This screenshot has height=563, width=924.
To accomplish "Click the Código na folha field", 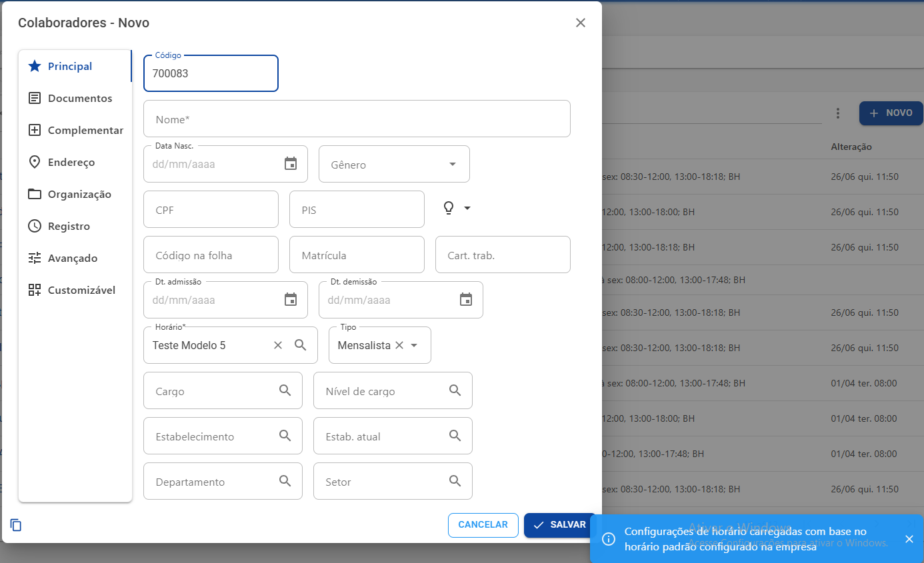I will [x=211, y=255].
